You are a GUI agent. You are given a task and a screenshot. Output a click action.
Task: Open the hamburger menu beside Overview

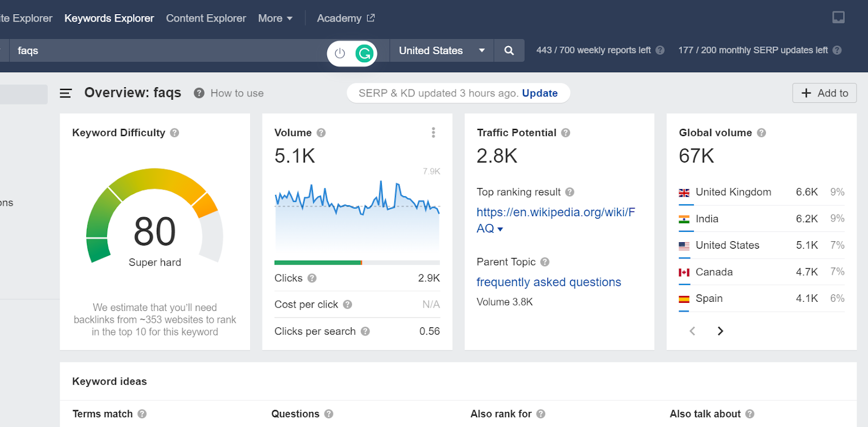click(66, 93)
